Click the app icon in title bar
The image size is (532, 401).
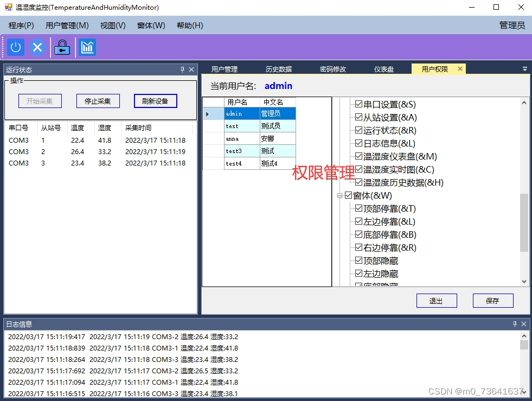click(8, 7)
